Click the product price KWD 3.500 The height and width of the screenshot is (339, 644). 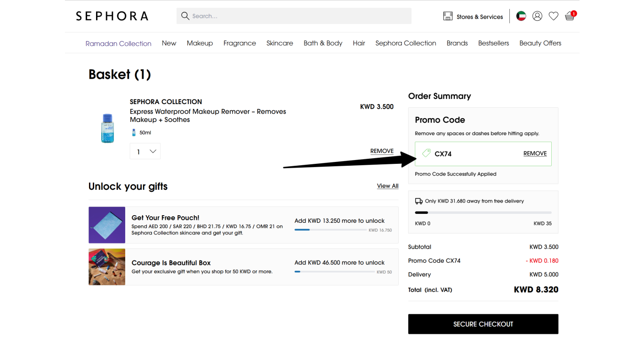click(x=377, y=106)
